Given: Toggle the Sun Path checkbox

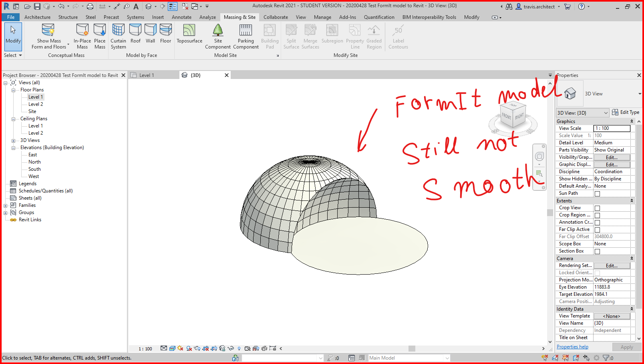Looking at the screenshot, I should point(596,193).
